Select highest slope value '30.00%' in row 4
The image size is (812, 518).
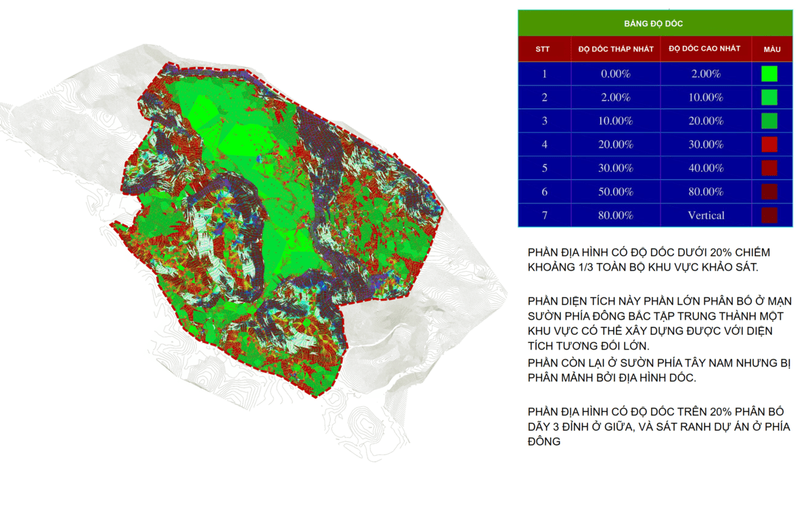(x=706, y=144)
